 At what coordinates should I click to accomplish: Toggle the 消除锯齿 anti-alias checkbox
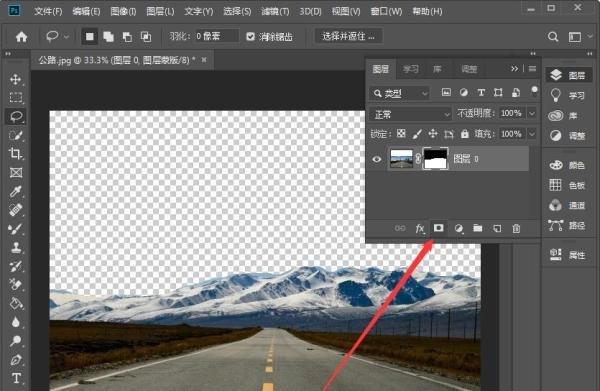251,36
